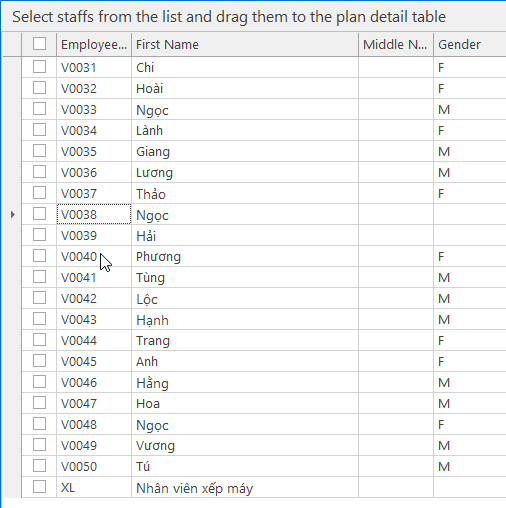Select the first name cell Hoài
This screenshot has height=508, width=506.
245,88
